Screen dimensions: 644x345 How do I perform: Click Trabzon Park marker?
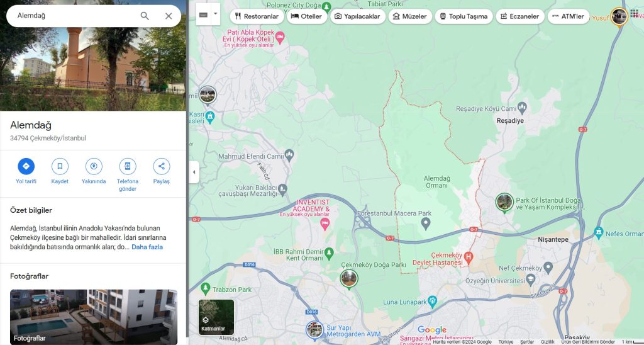[206, 289]
